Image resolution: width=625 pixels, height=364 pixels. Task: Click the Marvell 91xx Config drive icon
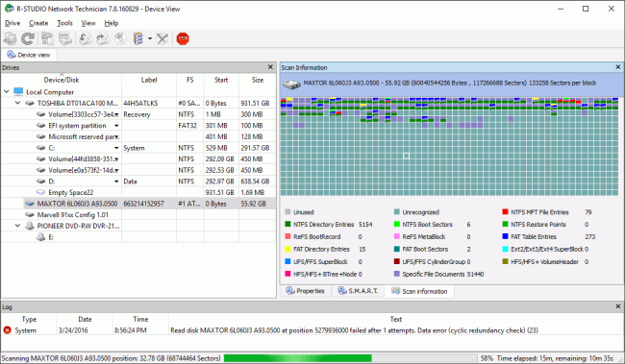coord(30,215)
